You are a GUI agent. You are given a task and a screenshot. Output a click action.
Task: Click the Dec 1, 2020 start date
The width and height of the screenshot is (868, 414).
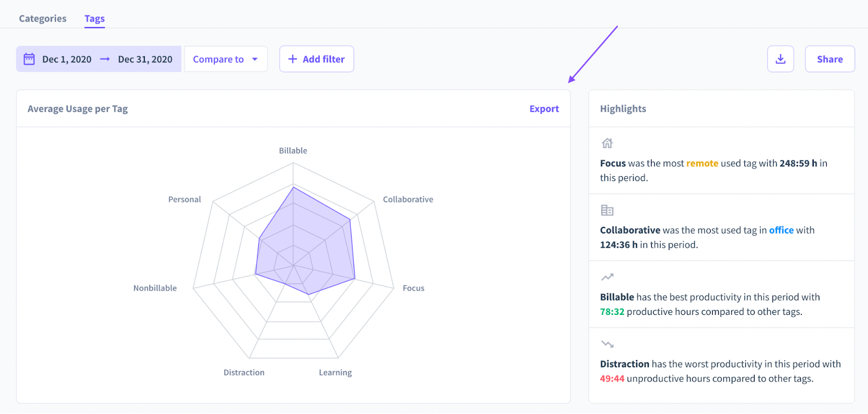tap(67, 60)
